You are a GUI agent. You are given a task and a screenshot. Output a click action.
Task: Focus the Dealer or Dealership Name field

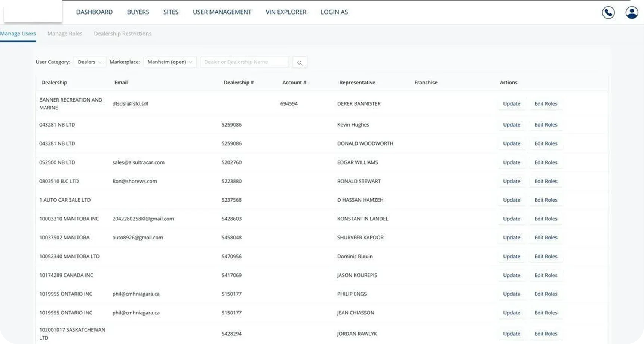click(x=245, y=62)
